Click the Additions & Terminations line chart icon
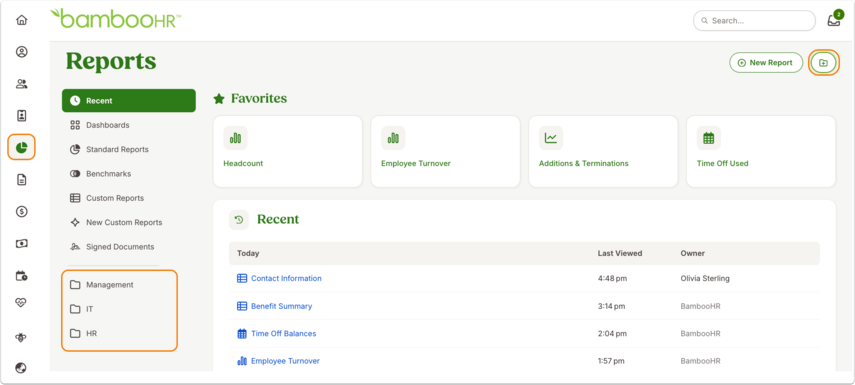The image size is (855, 385). (x=551, y=138)
